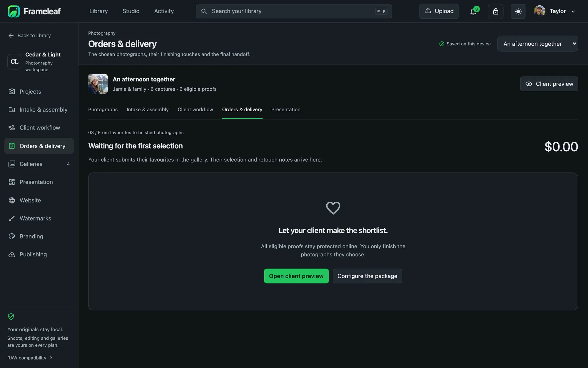
Task: Focus the Search your library field
Action: coord(294,11)
